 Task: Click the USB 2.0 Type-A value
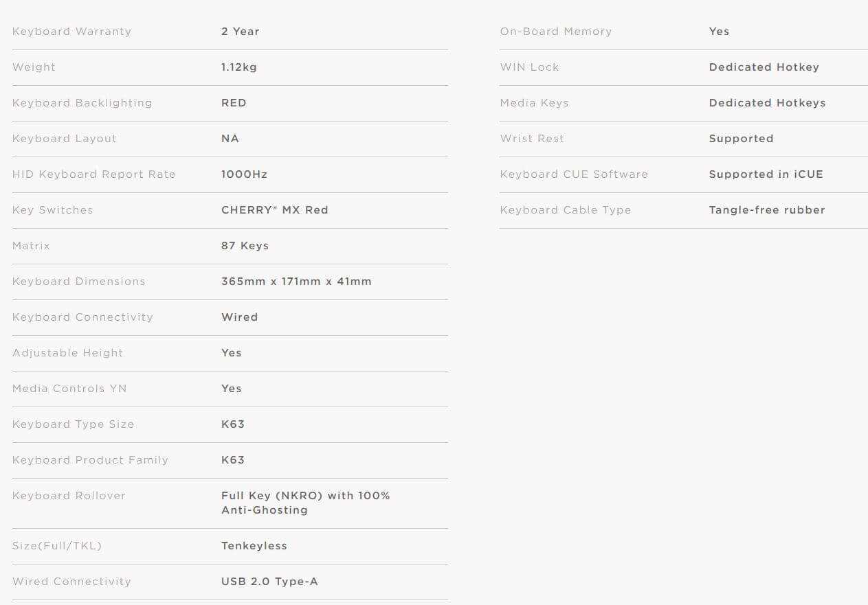(x=269, y=582)
